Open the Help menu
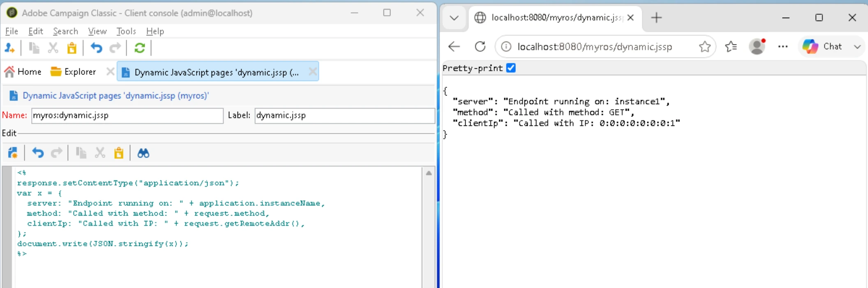868x288 pixels. click(x=155, y=31)
